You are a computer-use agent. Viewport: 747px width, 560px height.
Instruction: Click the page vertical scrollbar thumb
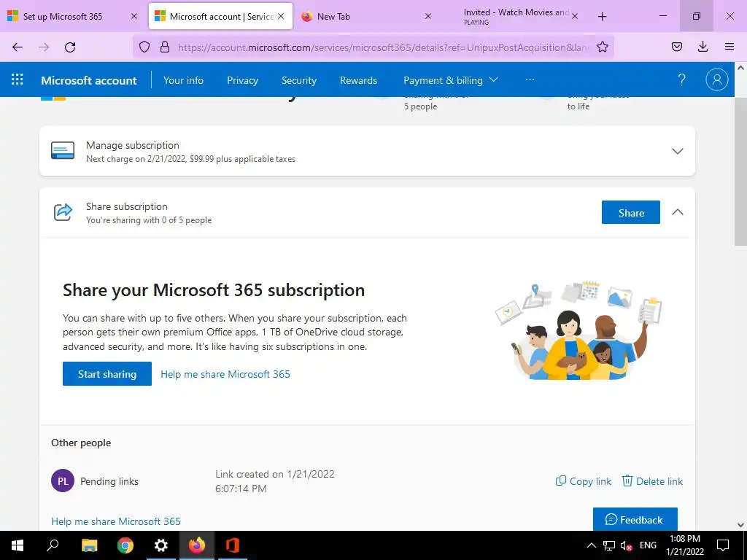(740, 171)
